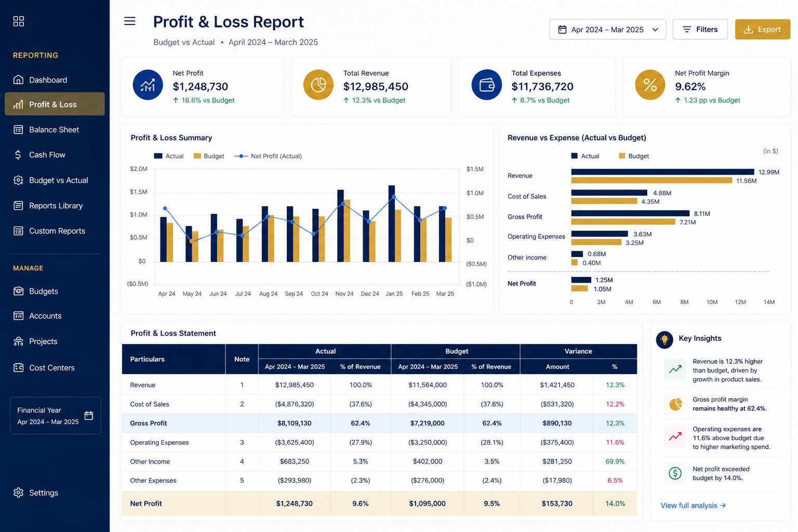Open the View full analysis link
This screenshot has width=798, height=532.
[x=693, y=506]
